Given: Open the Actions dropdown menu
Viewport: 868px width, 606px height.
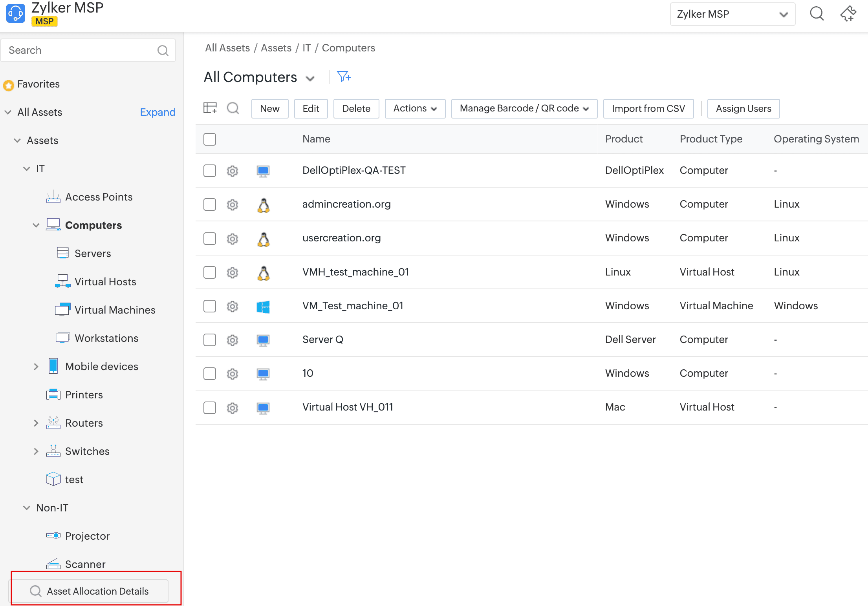Looking at the screenshot, I should click(415, 109).
